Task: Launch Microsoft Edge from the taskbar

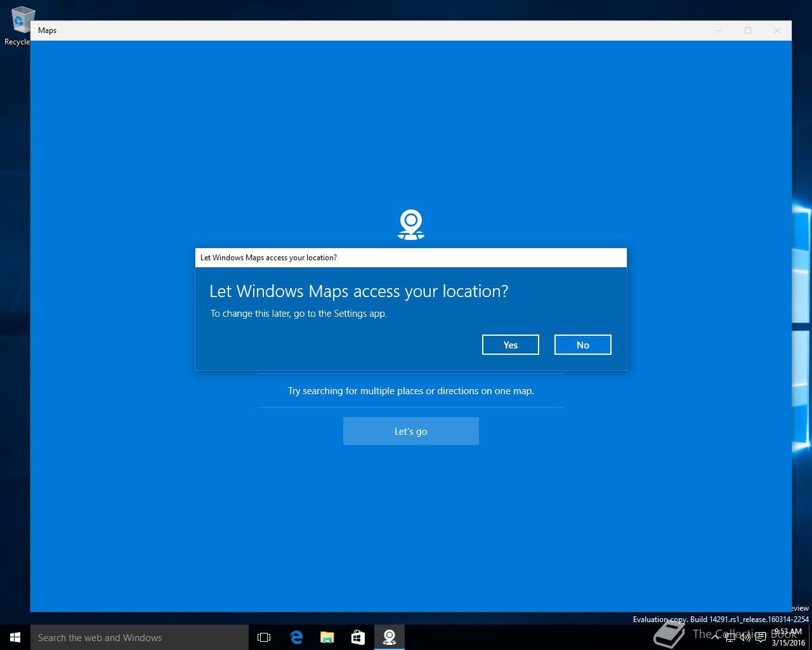Action: pyautogui.click(x=296, y=637)
